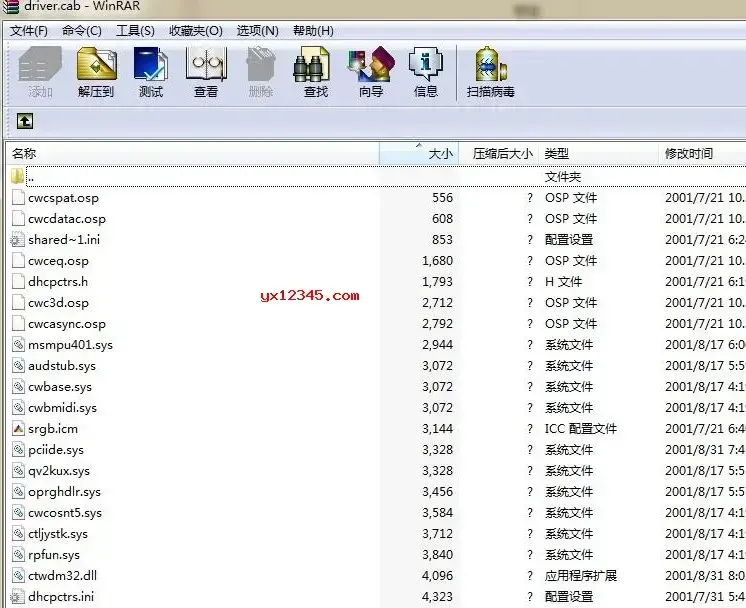Click the msmpu401.sys file icon

click(x=18, y=344)
